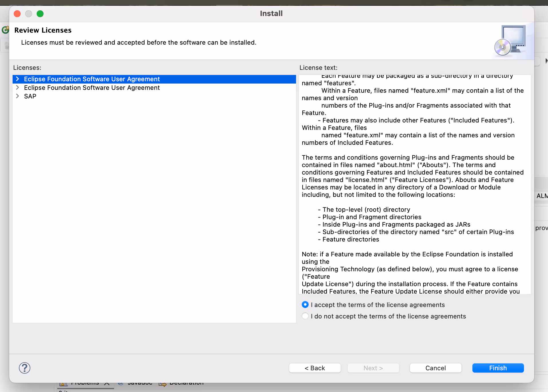Screen dimensions: 548x392
Task: Click the Eclipse icon in background window
Action: point(5,30)
